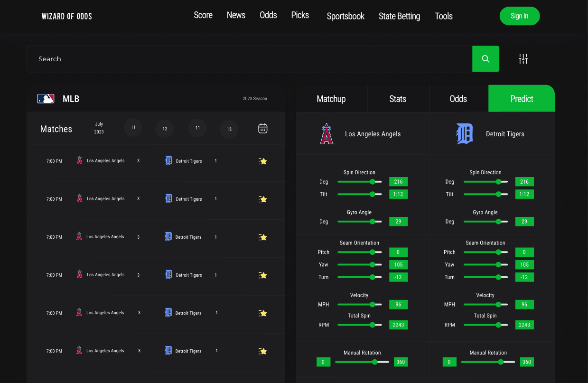
Task: Adjust Tigers Yaw slider
Action: pos(485,265)
